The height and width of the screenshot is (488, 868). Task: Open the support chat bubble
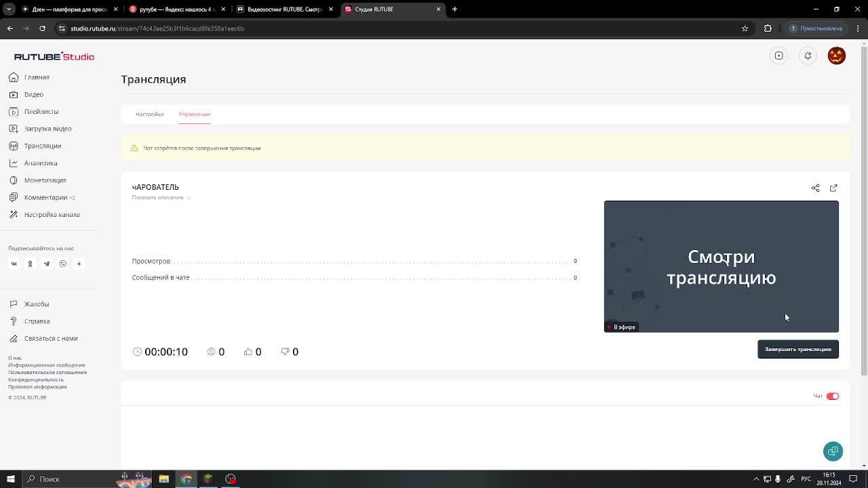(x=833, y=451)
